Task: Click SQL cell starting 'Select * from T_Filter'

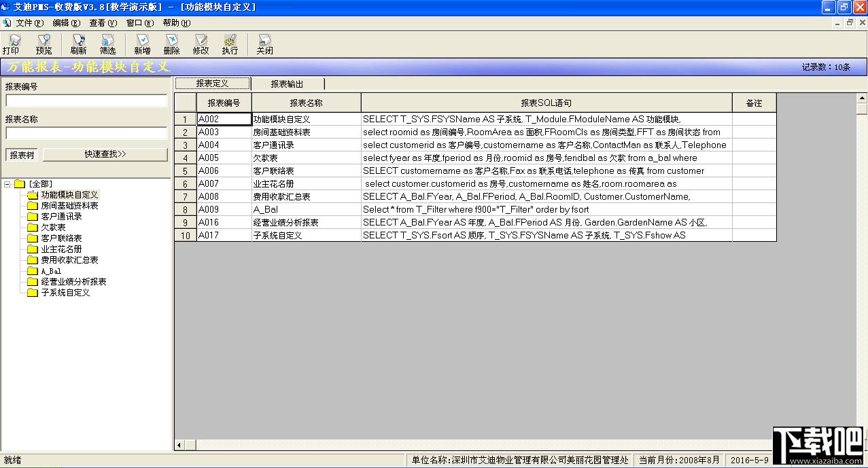Action: 546,209
